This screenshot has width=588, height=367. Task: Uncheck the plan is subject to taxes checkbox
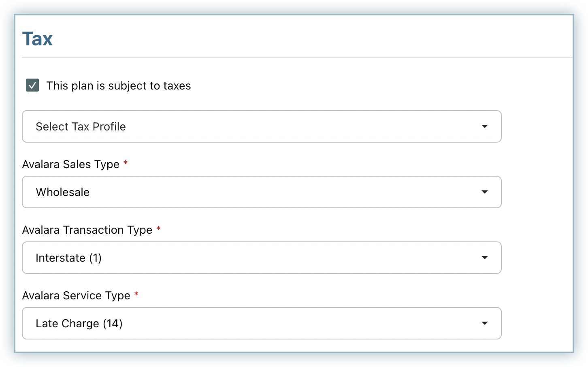pos(32,85)
